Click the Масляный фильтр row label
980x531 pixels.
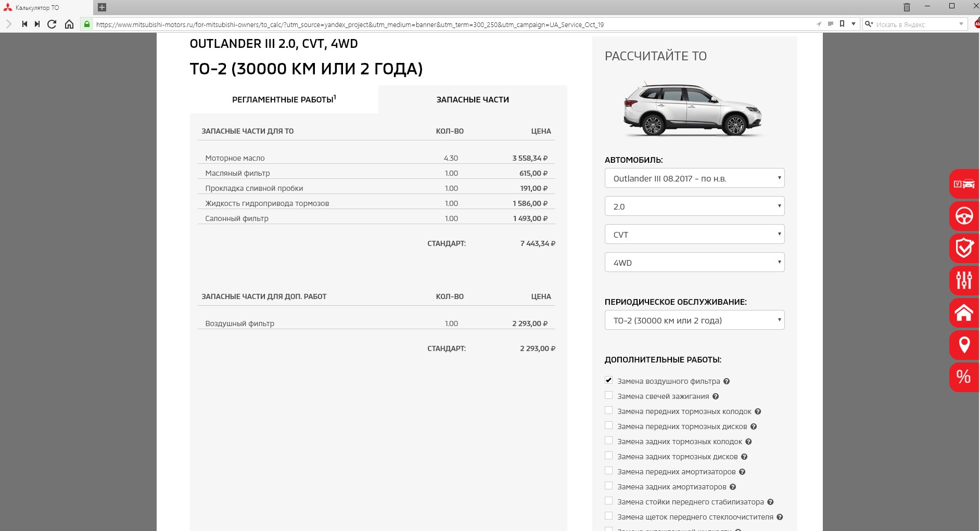pos(237,173)
